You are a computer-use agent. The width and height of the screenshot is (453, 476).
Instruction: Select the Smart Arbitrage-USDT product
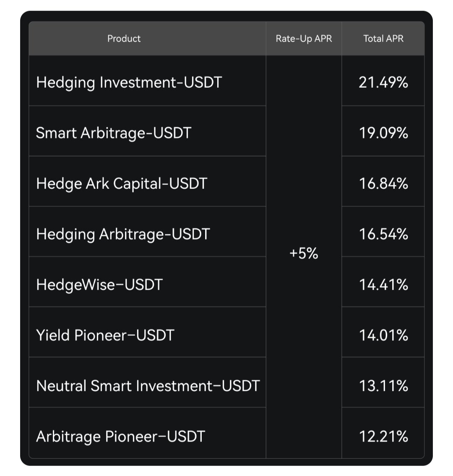(113, 133)
